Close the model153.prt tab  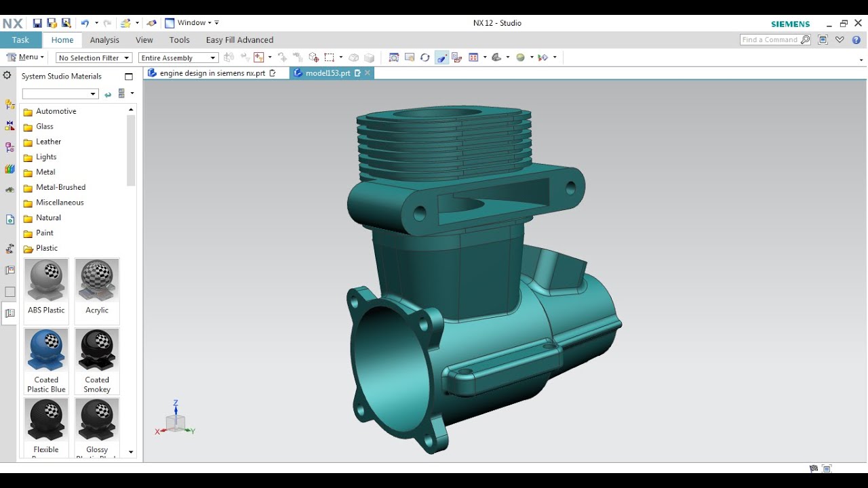pos(368,73)
